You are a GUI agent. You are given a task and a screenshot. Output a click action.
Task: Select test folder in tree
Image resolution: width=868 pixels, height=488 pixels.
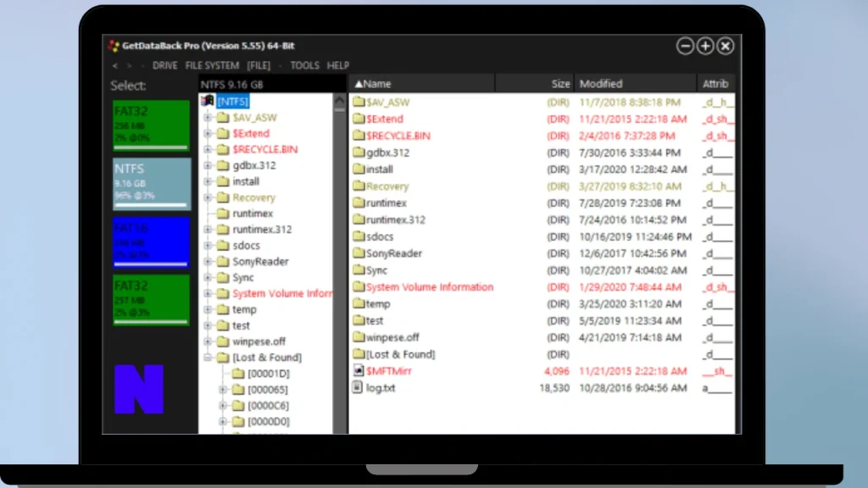tap(241, 325)
